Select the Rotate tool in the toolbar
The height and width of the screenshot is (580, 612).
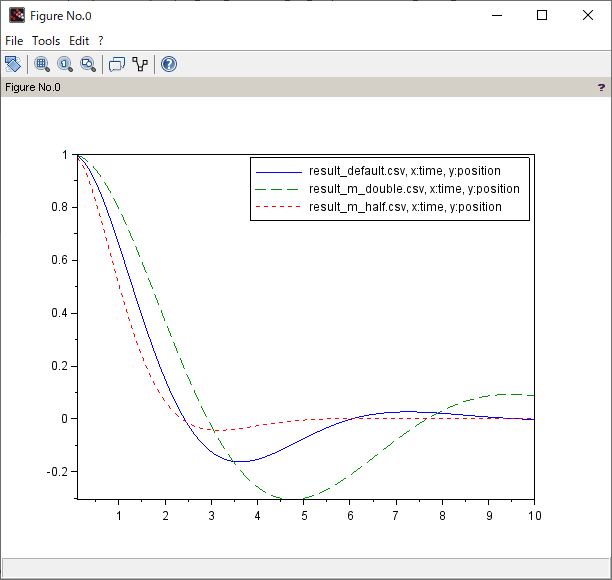pos(13,64)
